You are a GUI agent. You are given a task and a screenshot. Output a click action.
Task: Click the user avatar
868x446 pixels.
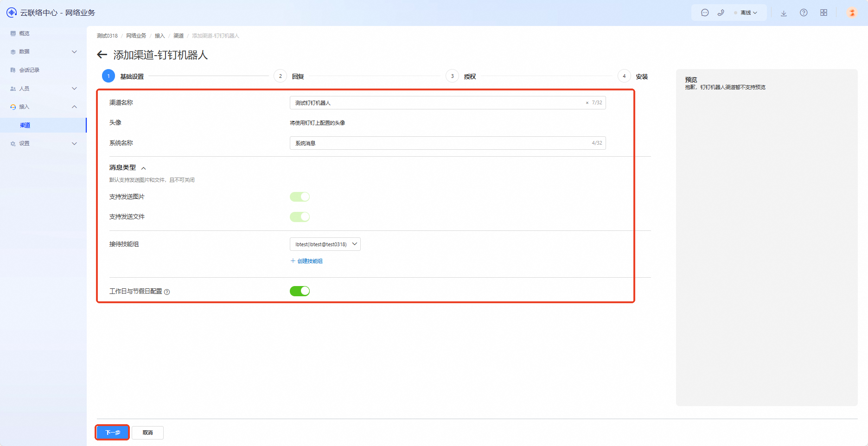pos(852,13)
